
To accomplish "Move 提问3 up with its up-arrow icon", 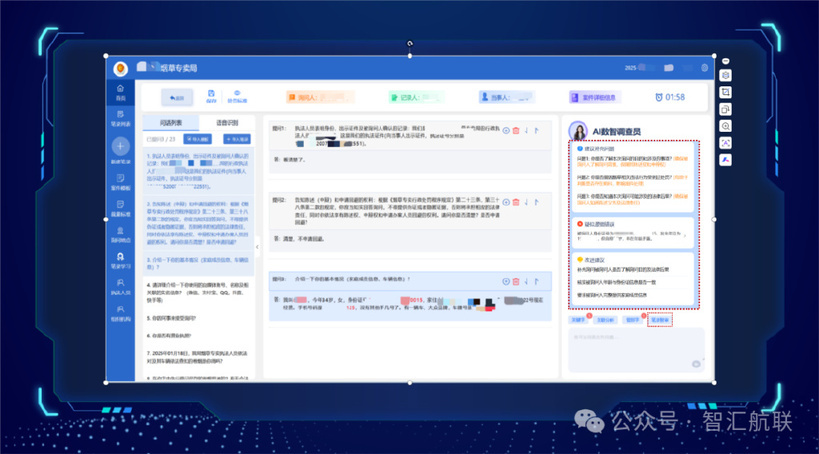I will pyautogui.click(x=536, y=282).
